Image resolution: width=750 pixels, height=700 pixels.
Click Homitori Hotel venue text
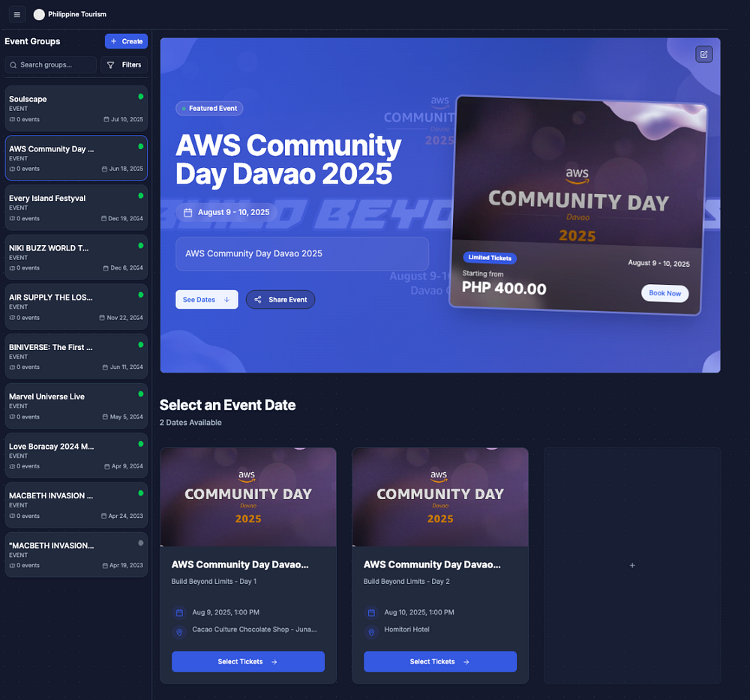point(406,630)
